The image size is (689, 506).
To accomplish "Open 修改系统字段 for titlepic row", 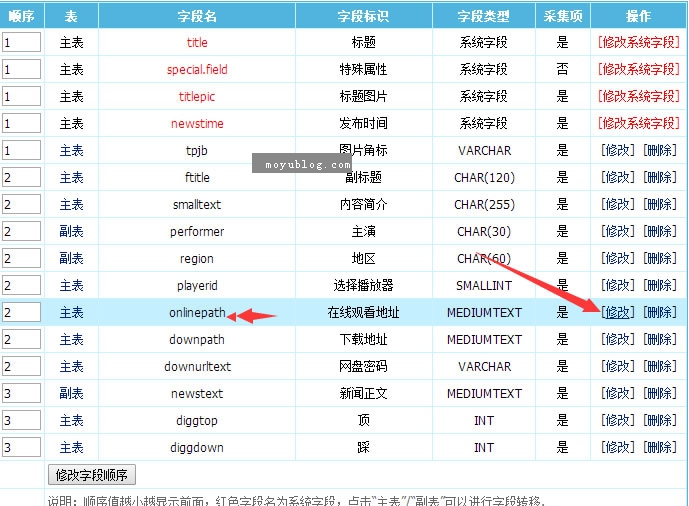I will pyautogui.click(x=638, y=97).
